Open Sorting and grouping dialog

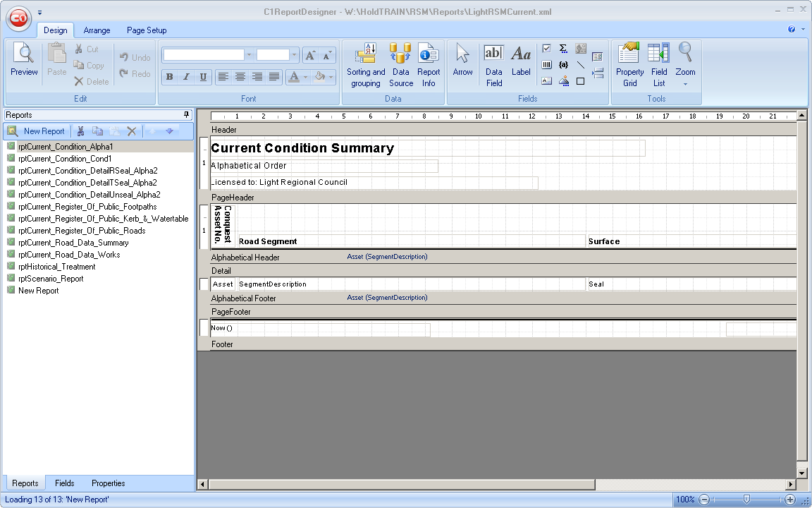coord(366,66)
